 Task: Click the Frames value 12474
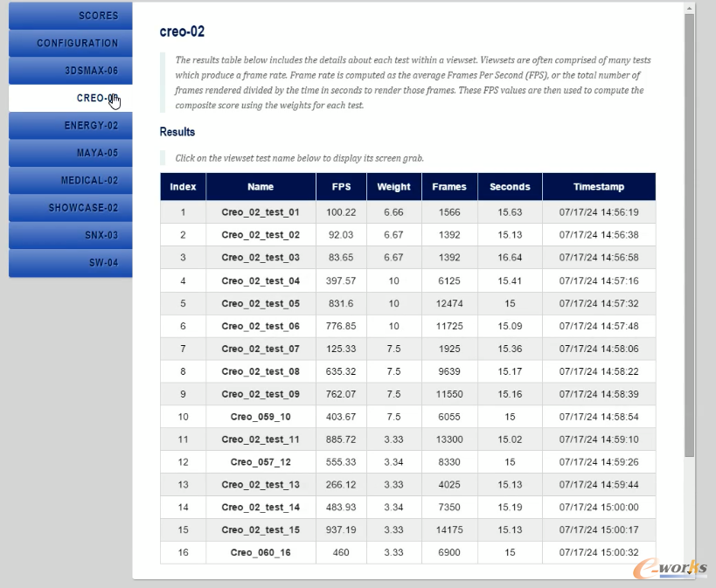449,303
